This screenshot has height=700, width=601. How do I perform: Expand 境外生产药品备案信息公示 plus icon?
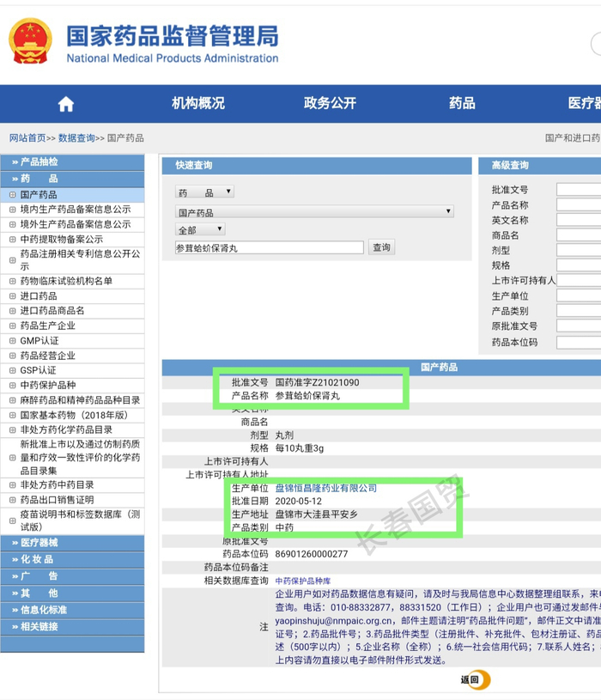[x=13, y=224]
